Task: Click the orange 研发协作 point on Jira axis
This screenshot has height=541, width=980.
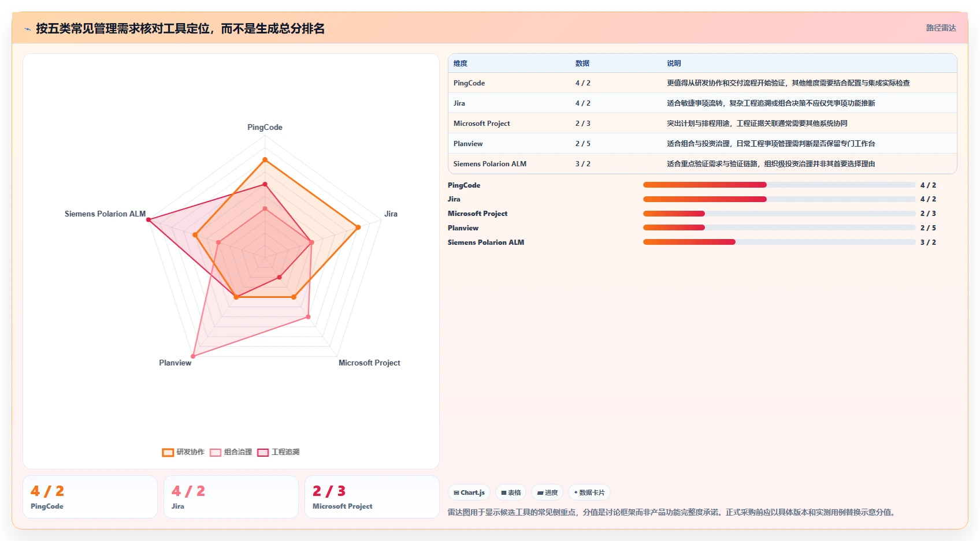Action: pyautogui.click(x=358, y=227)
